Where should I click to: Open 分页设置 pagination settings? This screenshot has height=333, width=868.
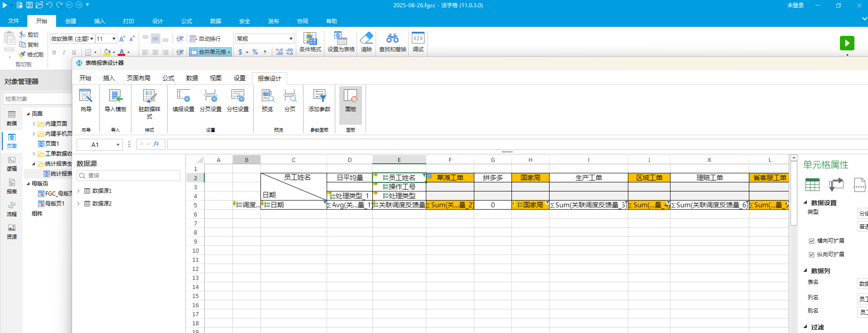(x=211, y=101)
